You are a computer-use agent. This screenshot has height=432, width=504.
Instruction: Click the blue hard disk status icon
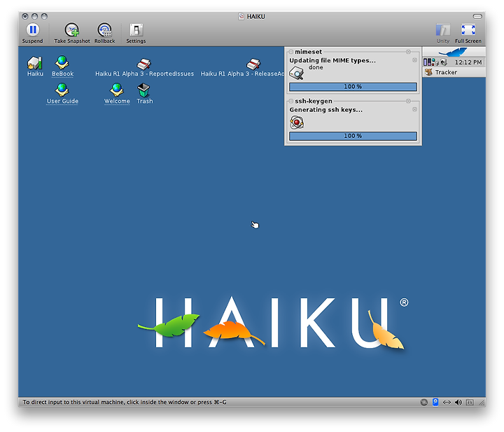[435, 402]
